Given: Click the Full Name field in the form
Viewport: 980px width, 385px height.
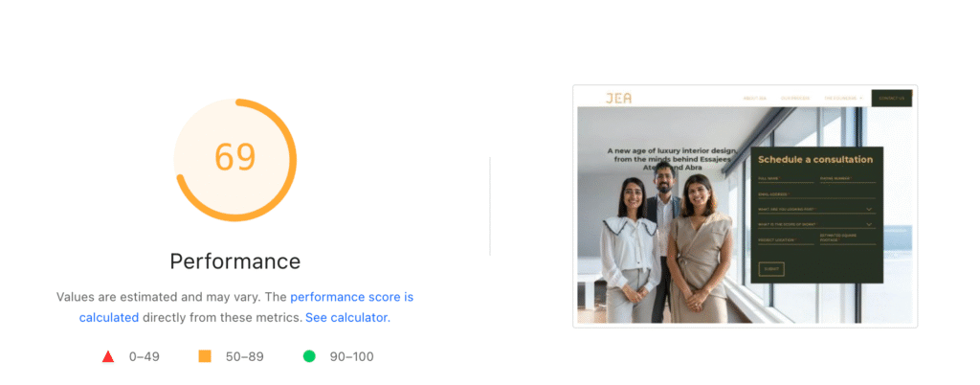Looking at the screenshot, I should click(x=785, y=178).
